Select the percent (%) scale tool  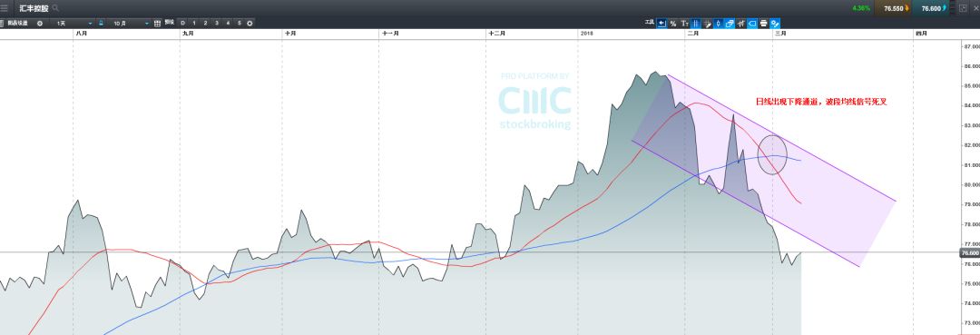pos(673,23)
